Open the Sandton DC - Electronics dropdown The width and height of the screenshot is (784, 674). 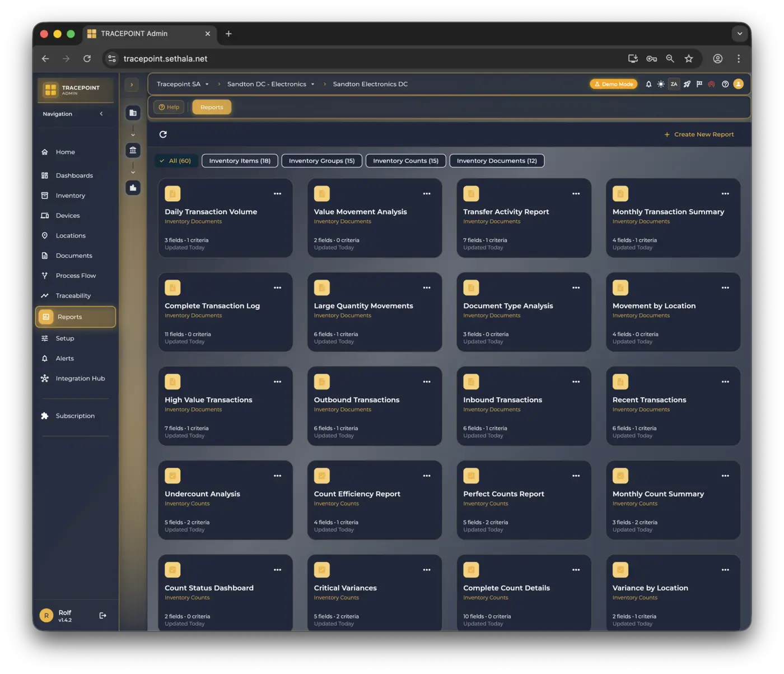tap(312, 85)
